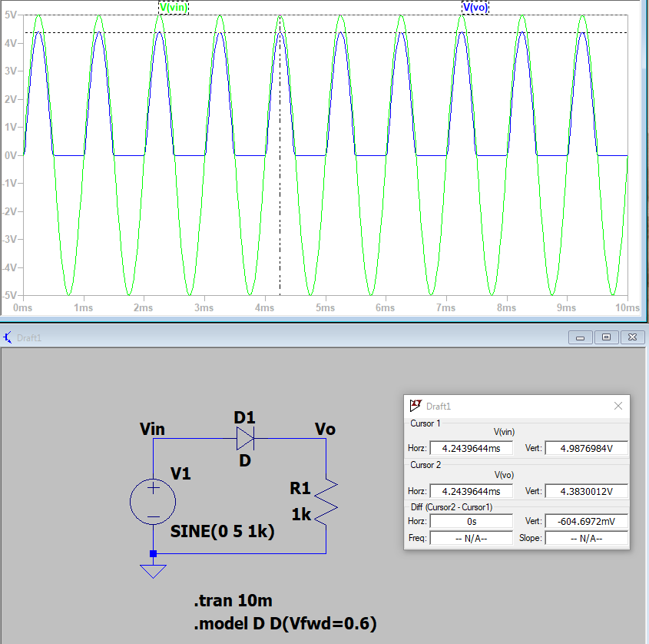Click the ground symbol in schematic
This screenshot has height=644, width=649.
coord(154,569)
